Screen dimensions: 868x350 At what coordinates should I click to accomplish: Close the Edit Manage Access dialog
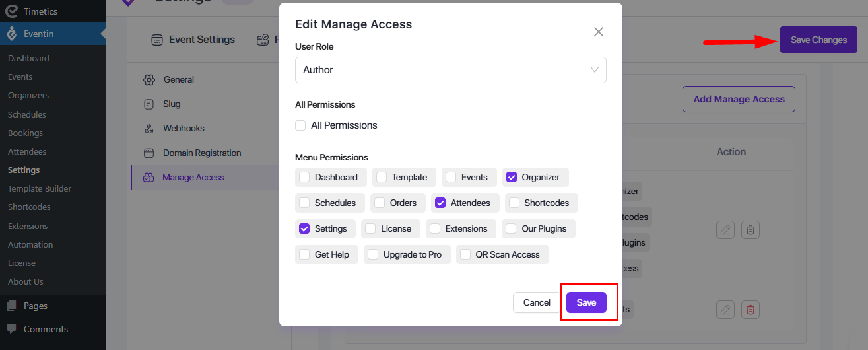(x=598, y=32)
